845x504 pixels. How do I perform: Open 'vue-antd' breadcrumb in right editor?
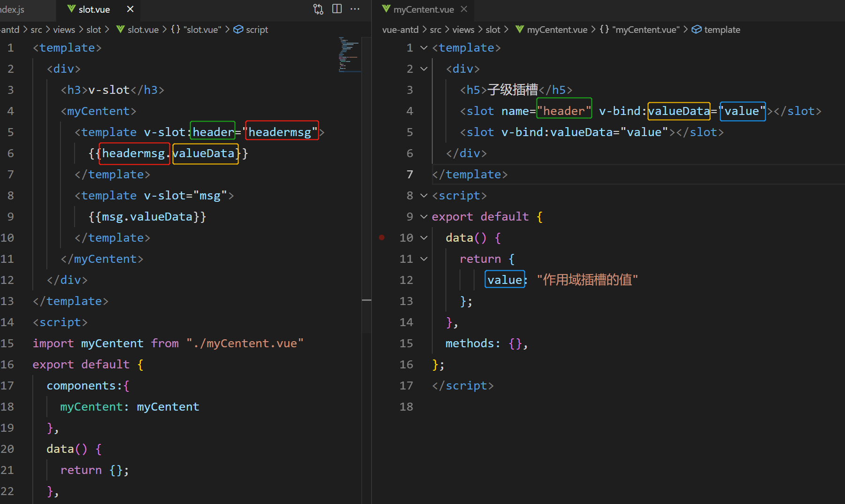click(400, 30)
